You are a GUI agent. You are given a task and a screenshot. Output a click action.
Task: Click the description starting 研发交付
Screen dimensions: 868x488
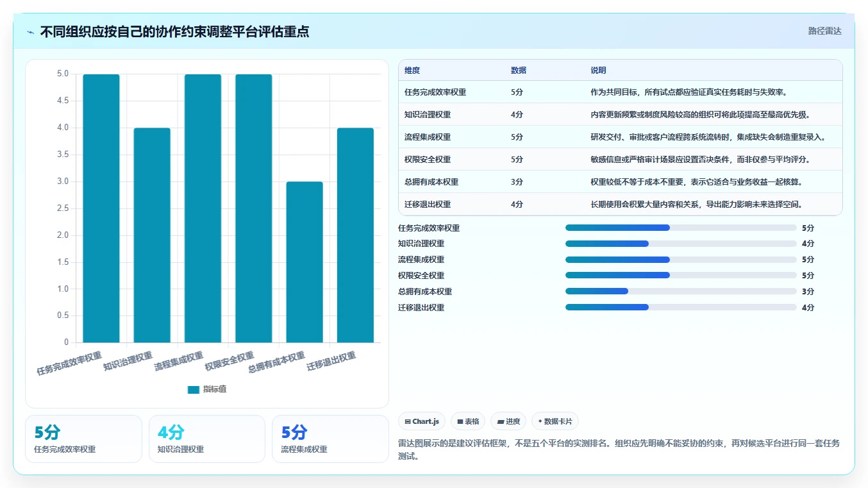[x=708, y=137]
